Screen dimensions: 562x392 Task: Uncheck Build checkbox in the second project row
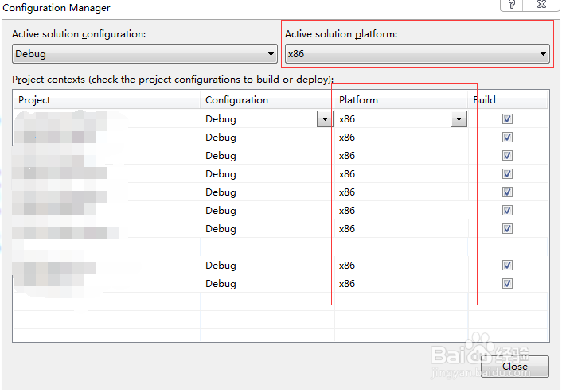point(507,137)
